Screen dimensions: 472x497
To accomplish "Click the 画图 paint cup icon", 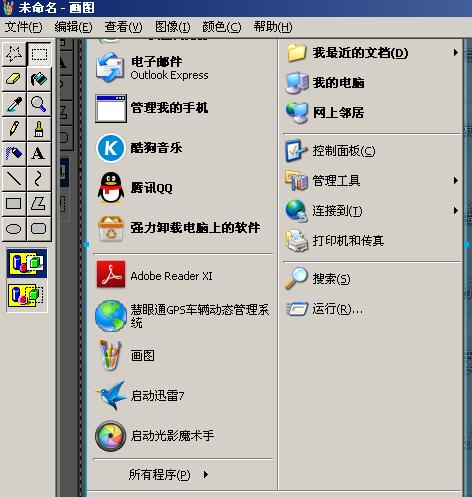I will (x=111, y=355).
